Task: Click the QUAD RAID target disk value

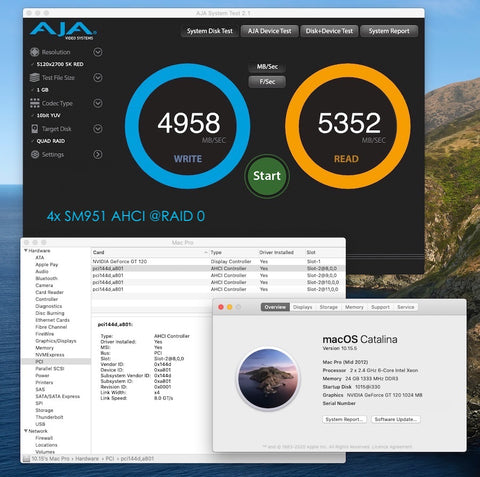Action: 51,141
